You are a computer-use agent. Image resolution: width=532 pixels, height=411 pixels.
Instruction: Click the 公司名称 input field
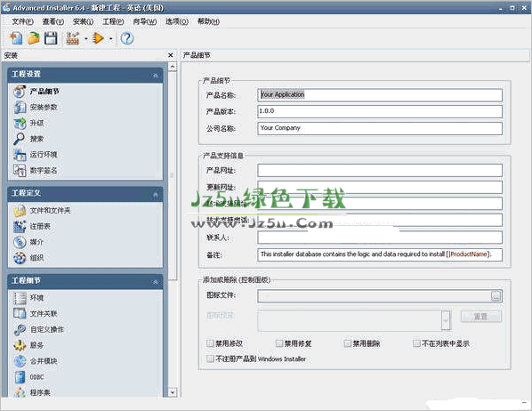(x=380, y=128)
